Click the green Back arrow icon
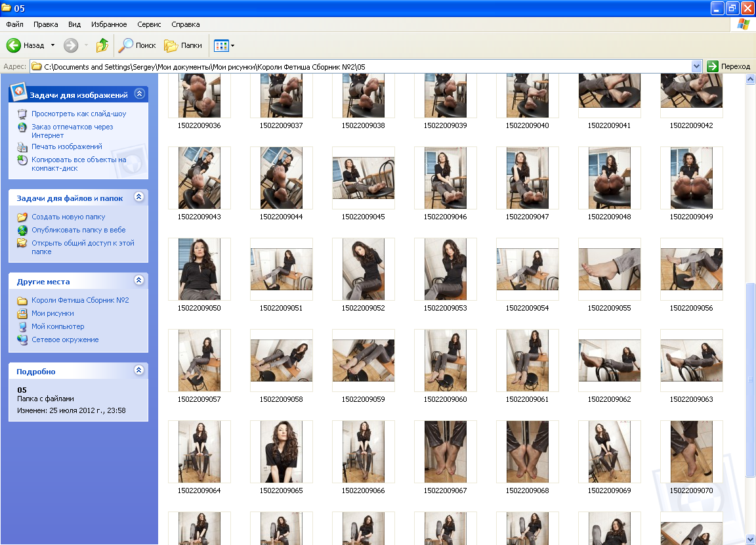 (14, 45)
